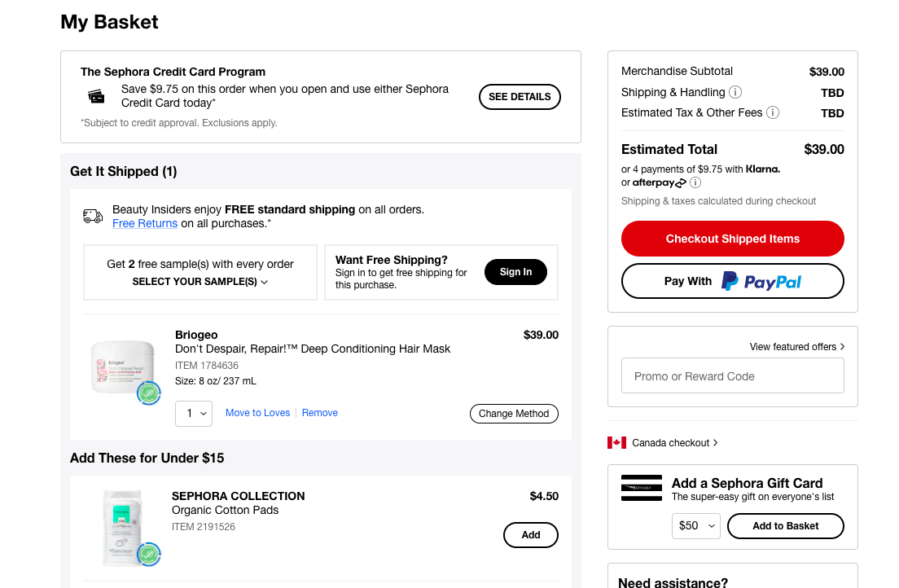Remove Briogeo item from basket
Screen dimensions: 899x588
point(320,413)
